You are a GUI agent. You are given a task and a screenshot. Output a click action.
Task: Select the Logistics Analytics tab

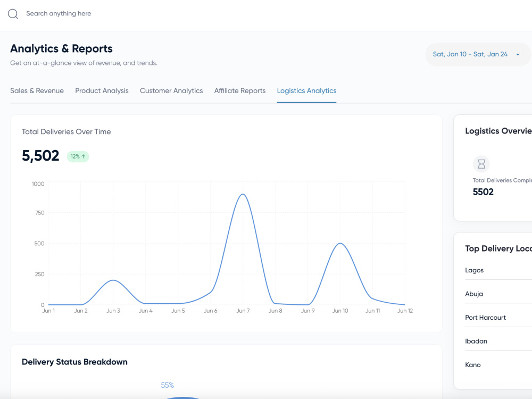point(307,90)
